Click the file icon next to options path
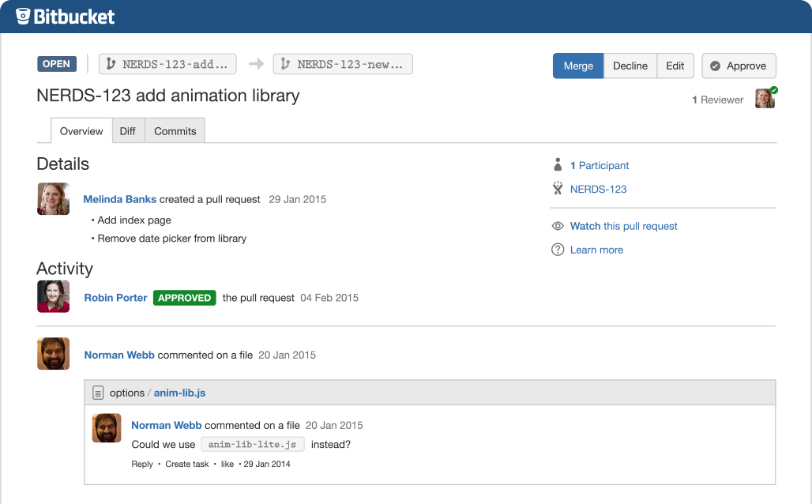This screenshot has width=812, height=504. 98,393
